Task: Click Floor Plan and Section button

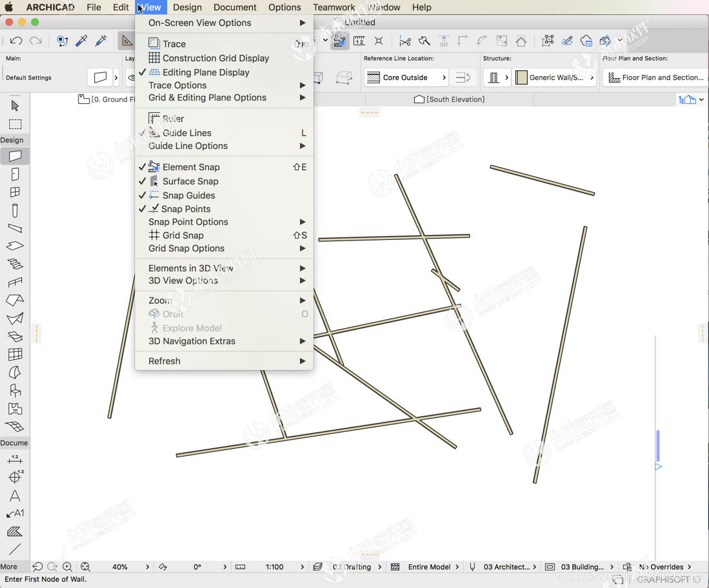Action: pyautogui.click(x=655, y=77)
